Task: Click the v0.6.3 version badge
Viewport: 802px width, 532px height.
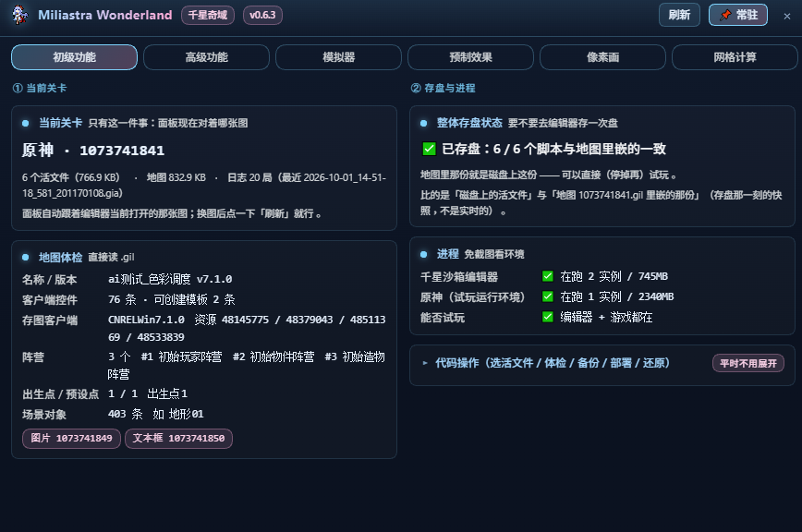Action: (262, 15)
